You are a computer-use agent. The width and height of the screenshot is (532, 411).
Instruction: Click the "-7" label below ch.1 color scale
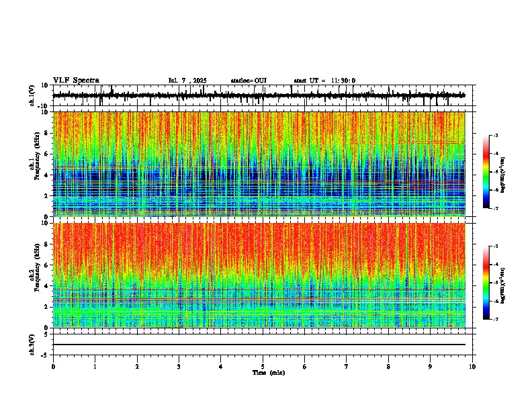[495, 208]
